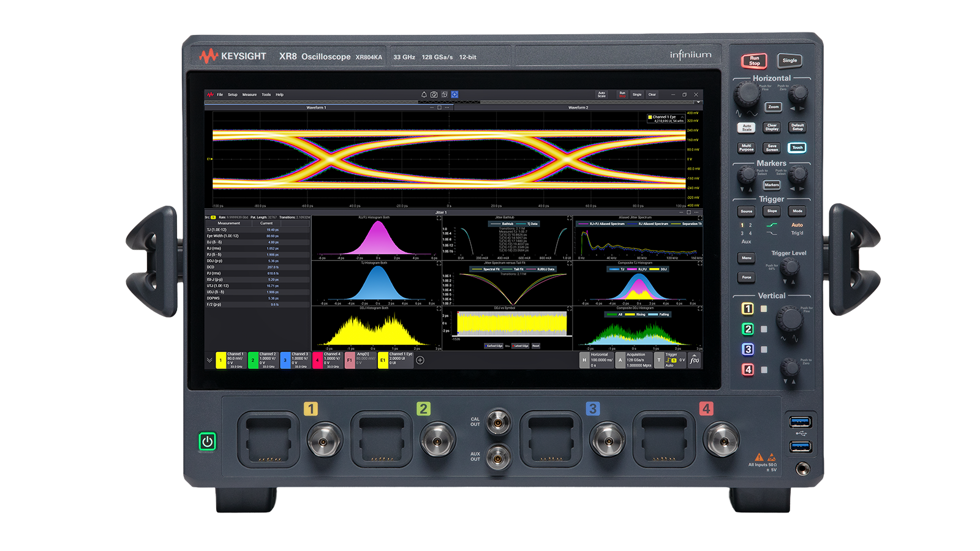Open the Setup menu
Viewport: 980px width, 551px height.
[233, 95]
